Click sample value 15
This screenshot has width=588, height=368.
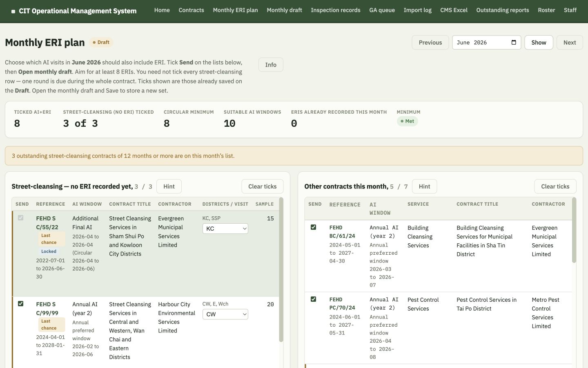tap(270, 219)
